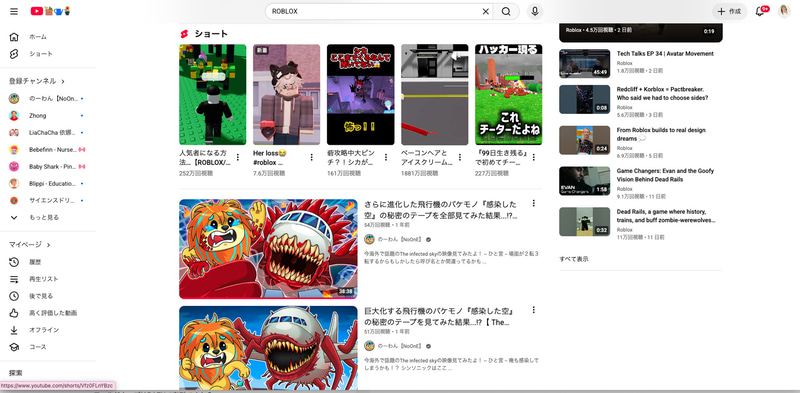Click the YouTube logo
The width and height of the screenshot is (800, 393).
click(50, 11)
